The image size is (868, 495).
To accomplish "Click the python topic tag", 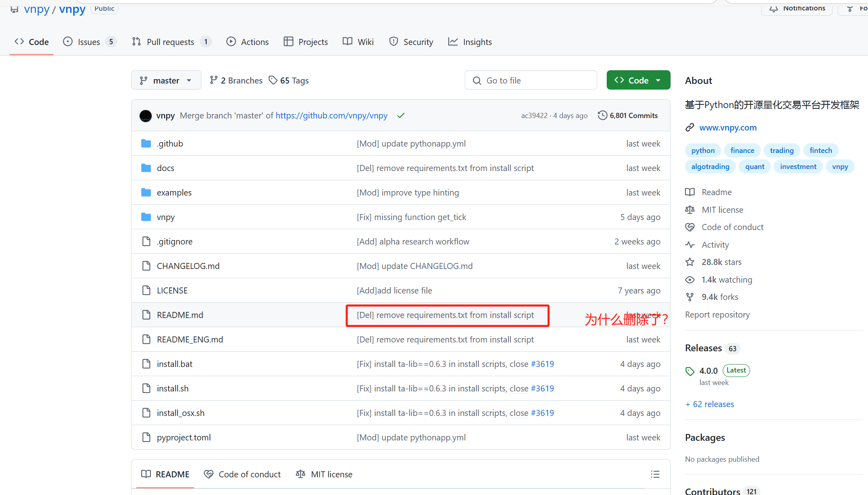I will (x=703, y=151).
